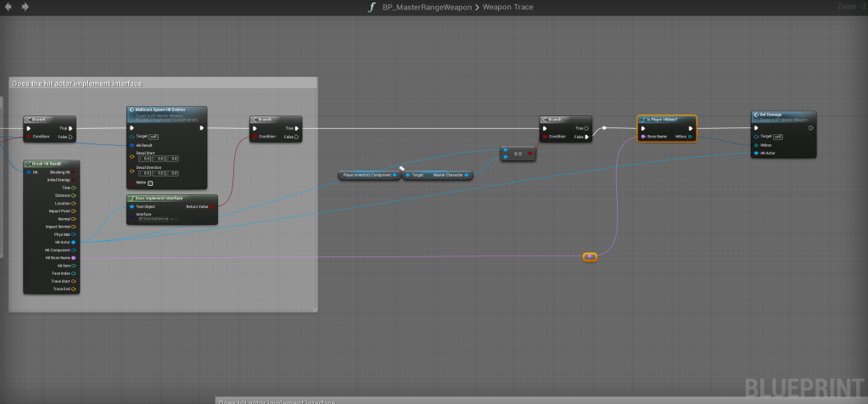
Task: Toggle the Melee checkbox
Action: pos(150,183)
